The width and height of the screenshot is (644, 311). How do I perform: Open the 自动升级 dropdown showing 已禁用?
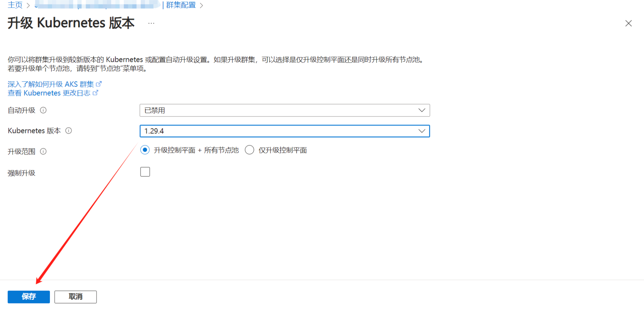(x=285, y=110)
